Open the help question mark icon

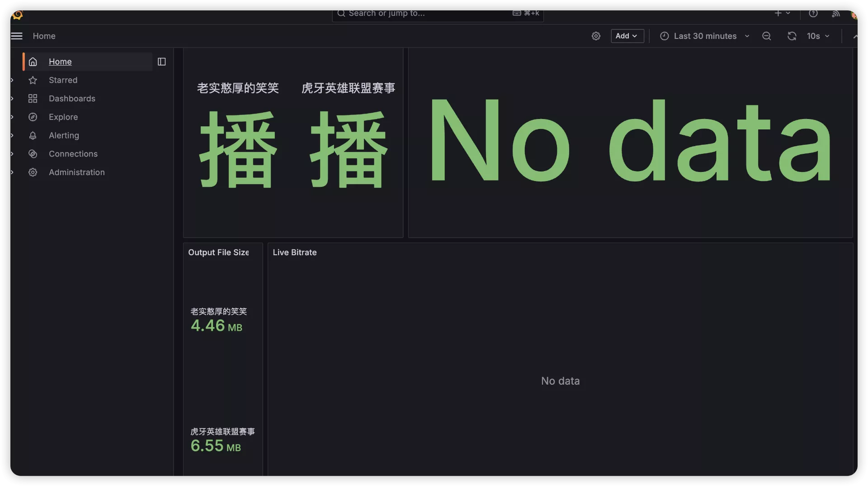pyautogui.click(x=813, y=14)
